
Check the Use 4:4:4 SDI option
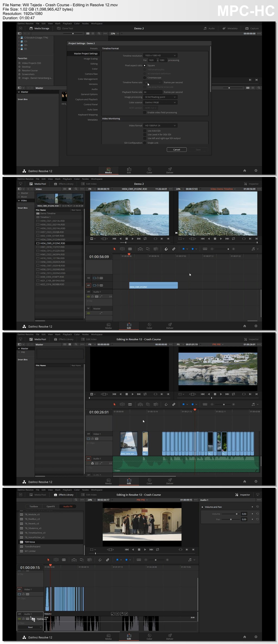(145, 131)
